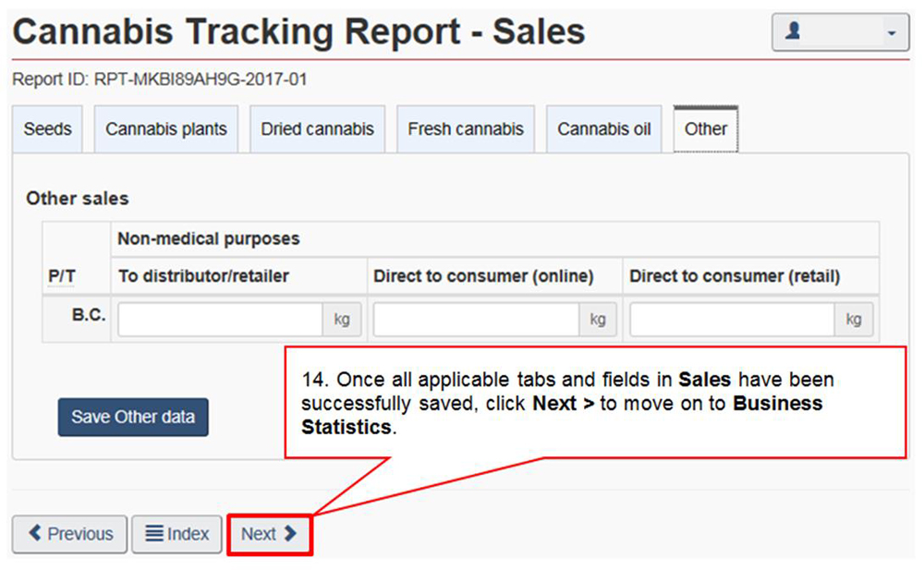This screenshot has height=570, width=924.
Task: Click the user profile icon
Action: coord(793,32)
